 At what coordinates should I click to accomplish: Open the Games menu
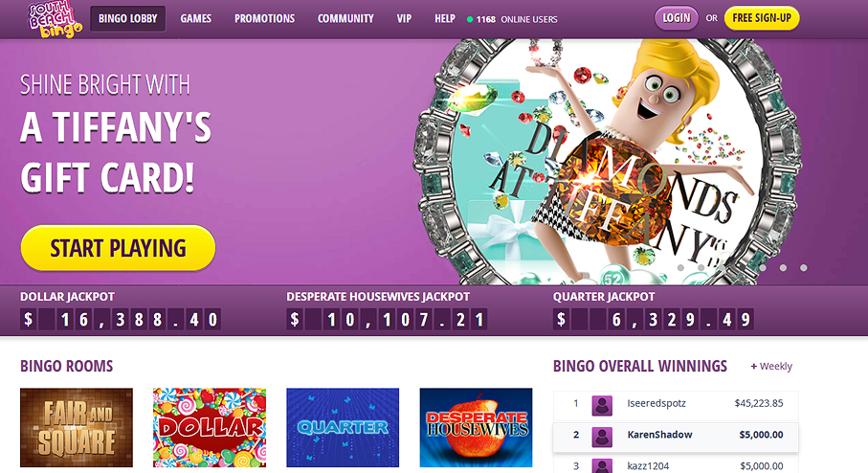pos(195,19)
